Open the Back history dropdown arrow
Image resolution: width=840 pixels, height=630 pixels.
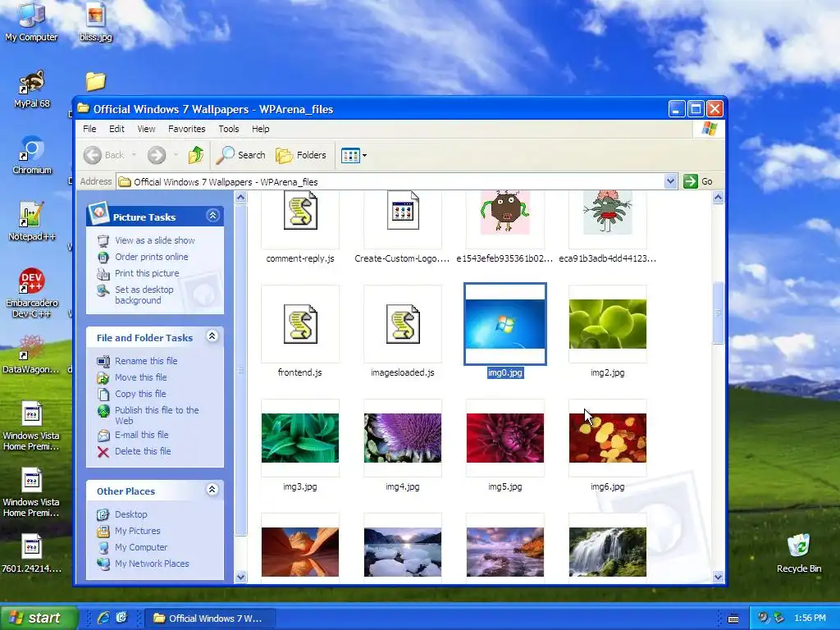tap(134, 155)
